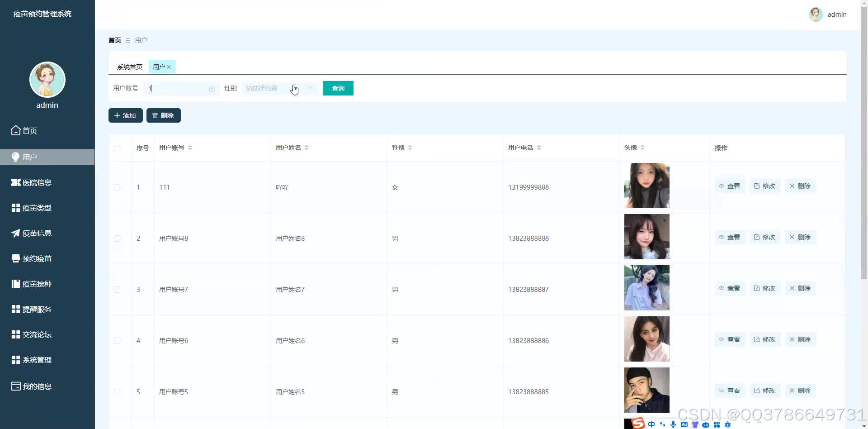Click the IME keyboard icon

(x=684, y=424)
